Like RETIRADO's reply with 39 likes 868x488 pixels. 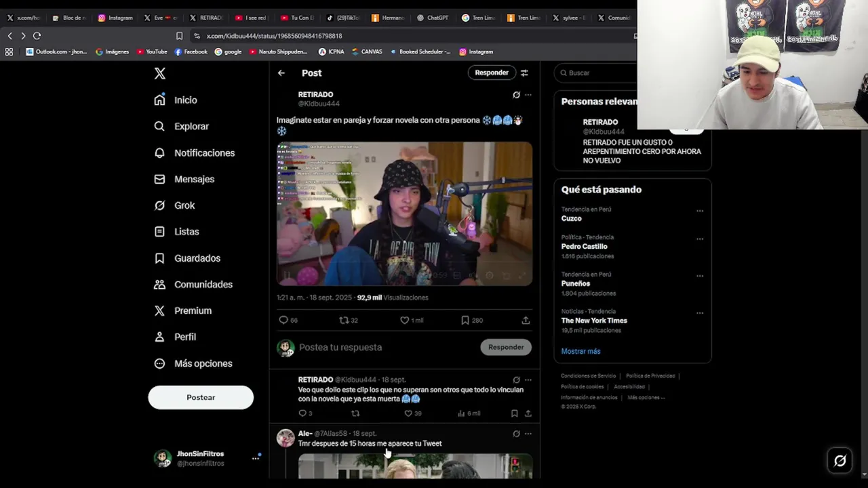coord(408,413)
